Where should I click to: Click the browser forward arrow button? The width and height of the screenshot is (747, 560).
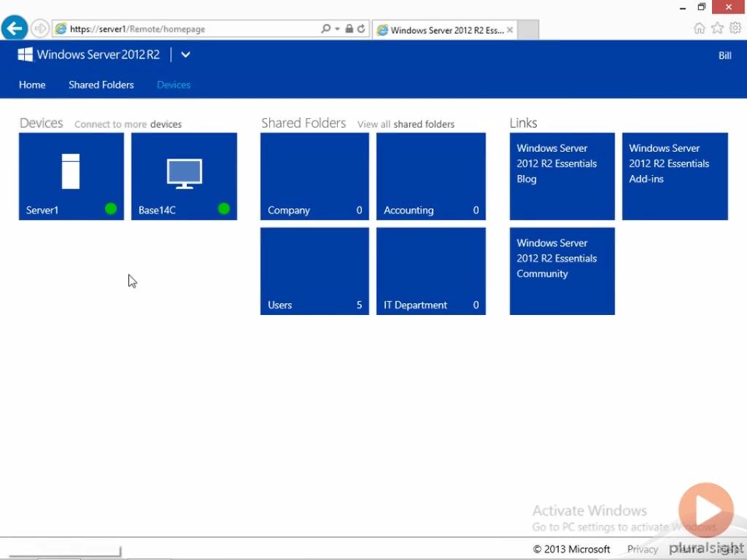[40, 29]
